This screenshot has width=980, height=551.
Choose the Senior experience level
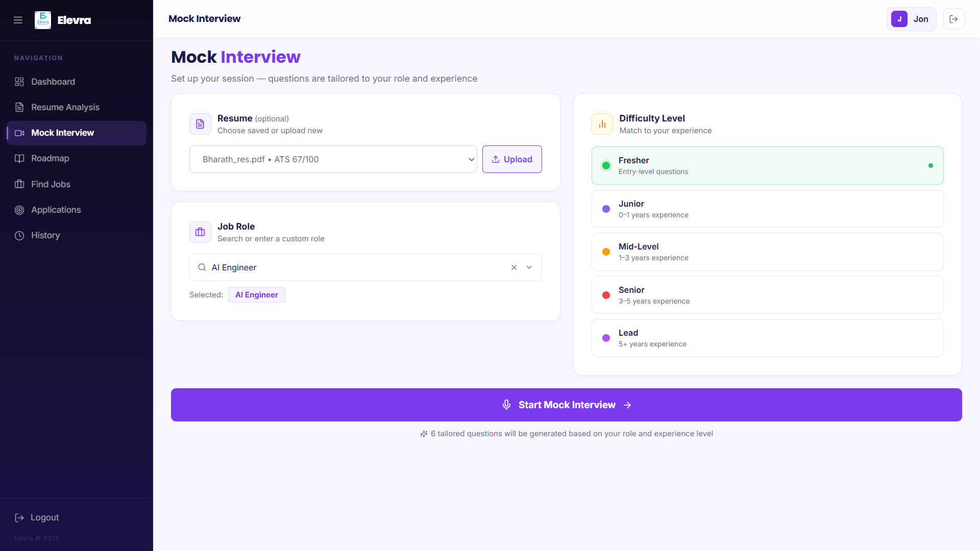point(767,295)
